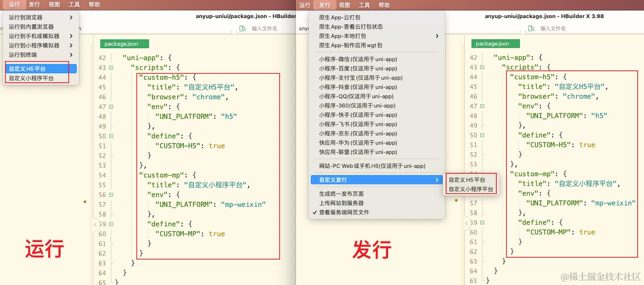Fold line 50 "define" in the 发行-menu window
The width and height of the screenshot is (644, 285).
[482, 135]
